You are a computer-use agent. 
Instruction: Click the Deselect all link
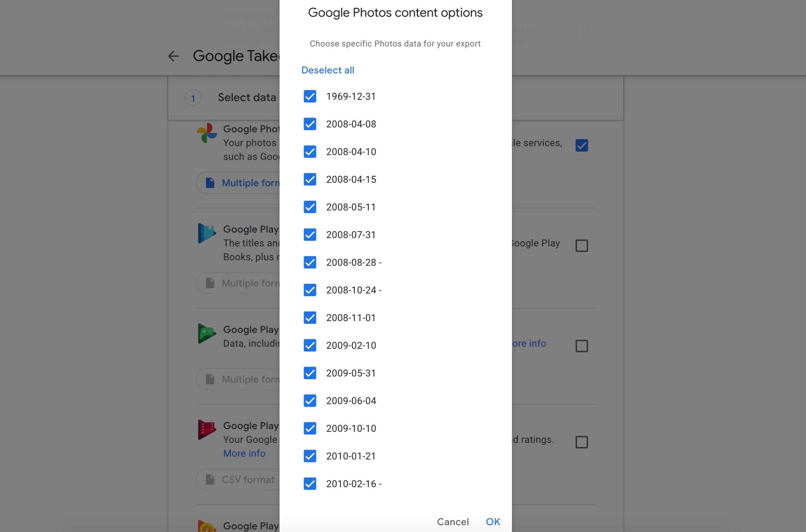pos(327,70)
